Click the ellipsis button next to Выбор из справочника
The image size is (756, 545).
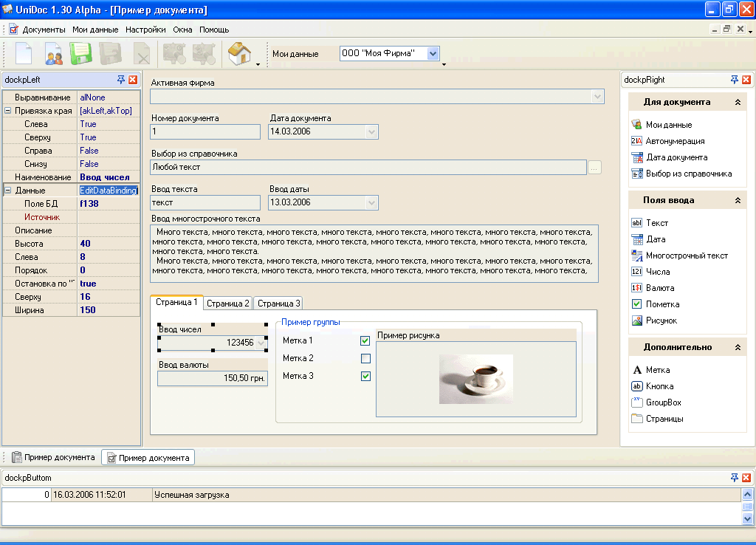click(x=595, y=168)
